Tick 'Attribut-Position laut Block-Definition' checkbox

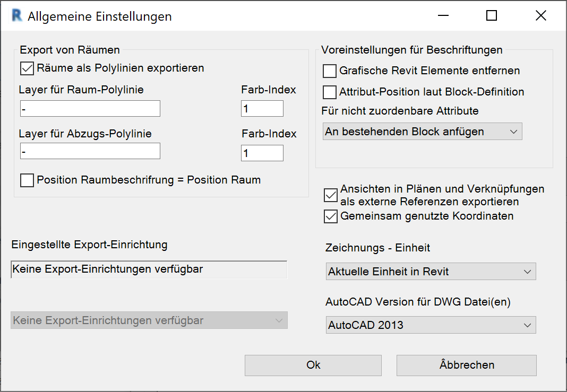[x=330, y=92]
